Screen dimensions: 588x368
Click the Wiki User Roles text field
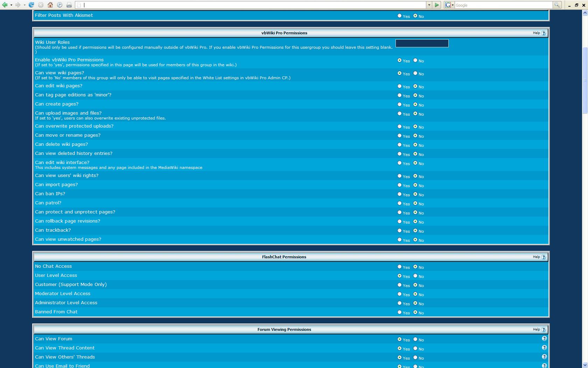tap(422, 43)
